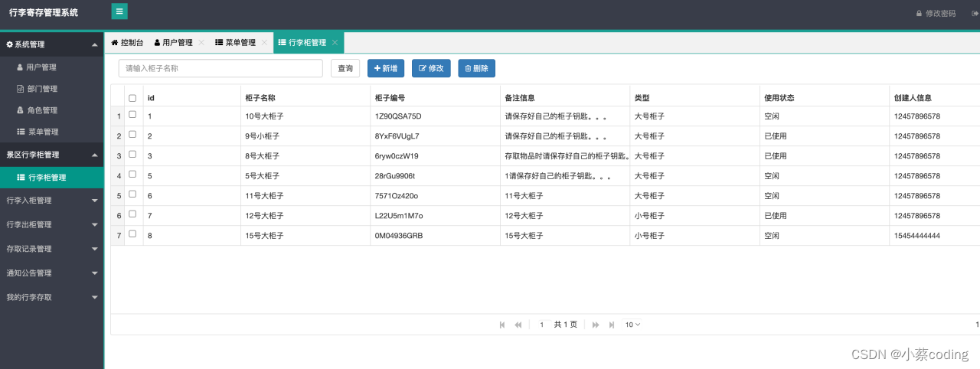
Task: Check the row for 10号大柜子
Action: [132, 115]
